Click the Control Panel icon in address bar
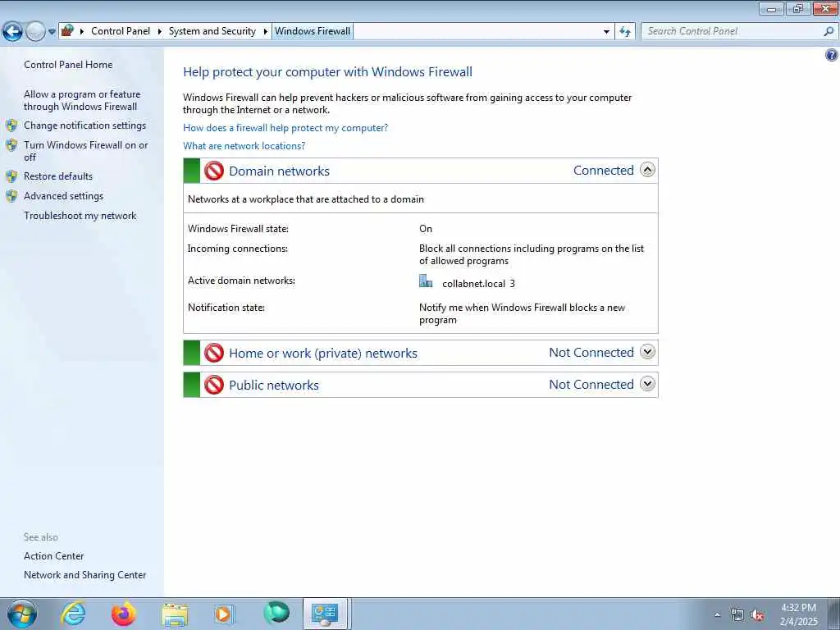The image size is (840, 630). (67, 30)
